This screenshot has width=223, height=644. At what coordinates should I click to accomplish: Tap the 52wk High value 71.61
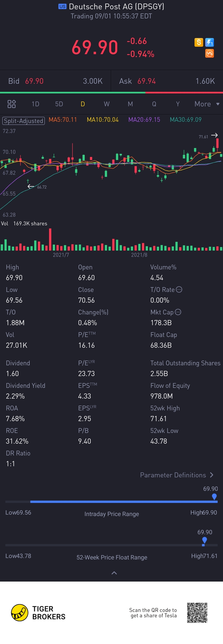coord(158,418)
